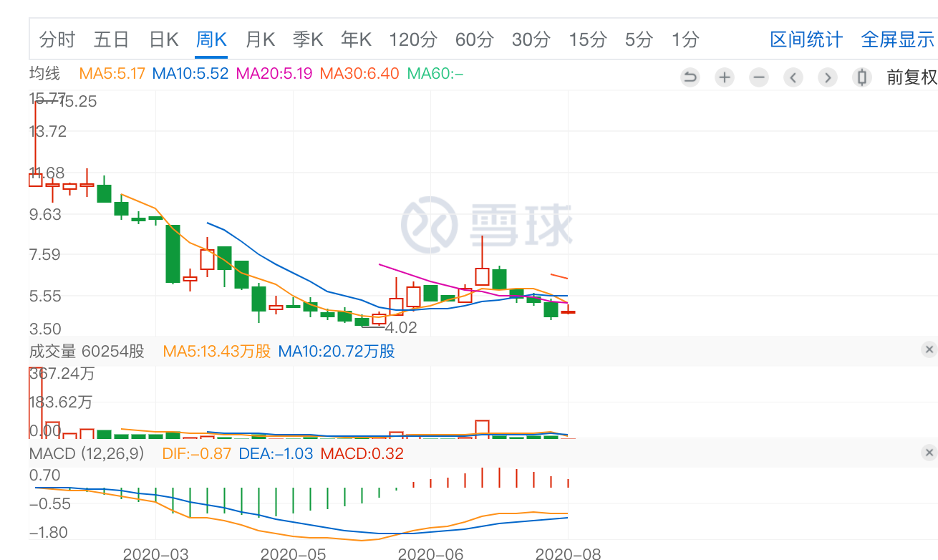The height and width of the screenshot is (560, 938).
Task: Select 15分 interval tab
Action: coord(588,39)
